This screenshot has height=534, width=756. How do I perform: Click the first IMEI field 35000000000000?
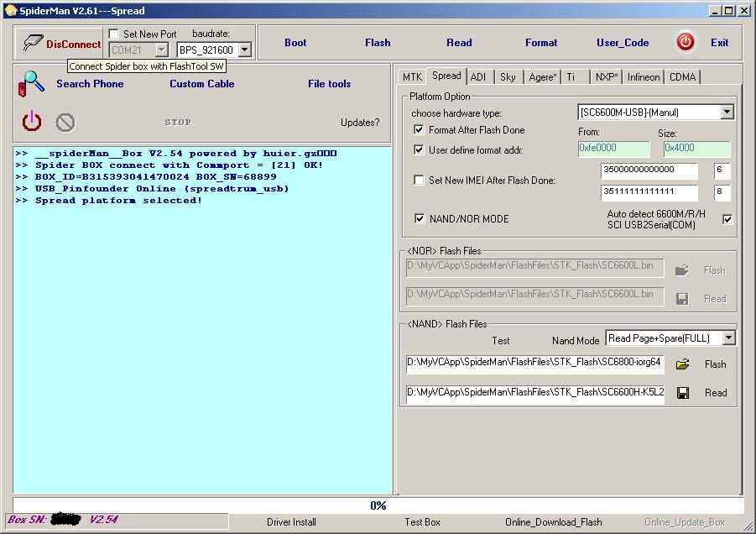point(649,170)
